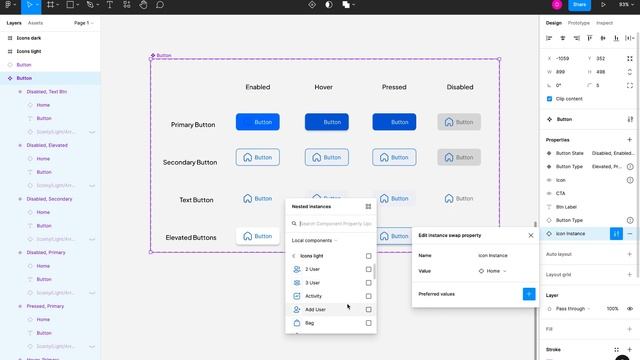The width and height of the screenshot is (640, 360).
Task: Open the Figma main menu
Action: point(8,5)
